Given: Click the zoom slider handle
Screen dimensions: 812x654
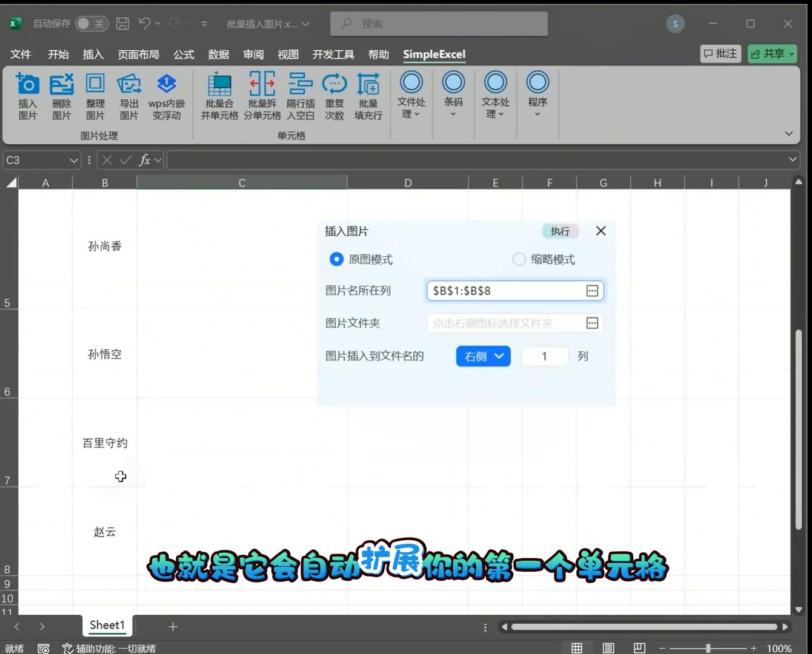Looking at the screenshot, I should (708, 648).
